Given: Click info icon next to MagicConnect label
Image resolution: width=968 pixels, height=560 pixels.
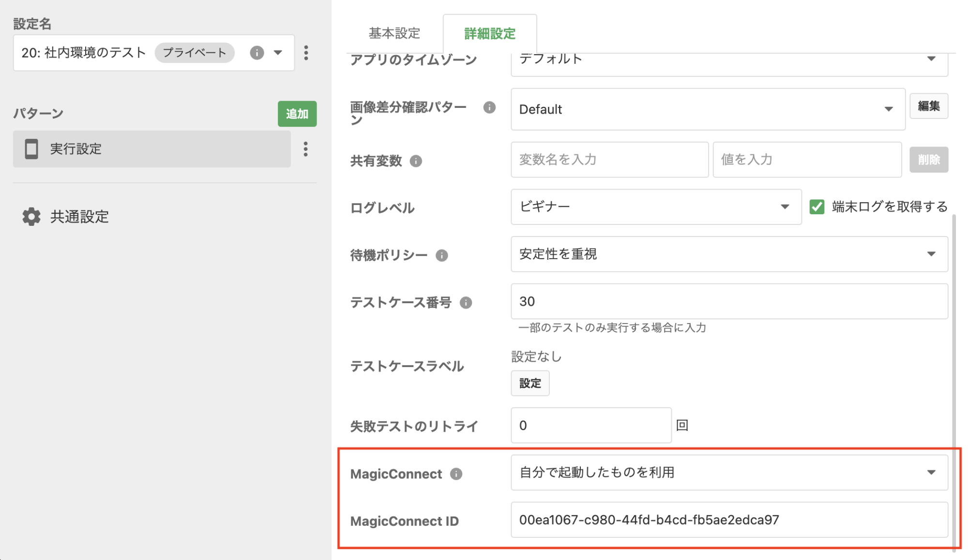Looking at the screenshot, I should pyautogui.click(x=456, y=474).
